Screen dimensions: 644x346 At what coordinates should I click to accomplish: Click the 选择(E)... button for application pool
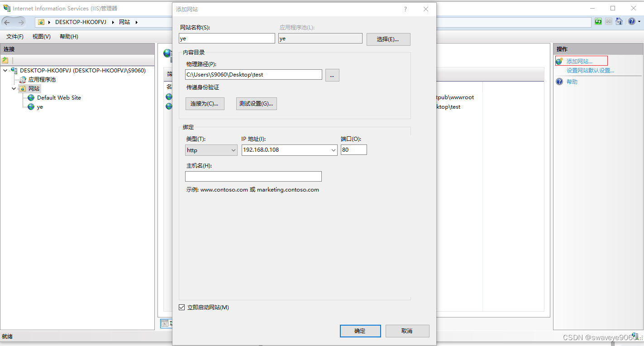(388, 39)
